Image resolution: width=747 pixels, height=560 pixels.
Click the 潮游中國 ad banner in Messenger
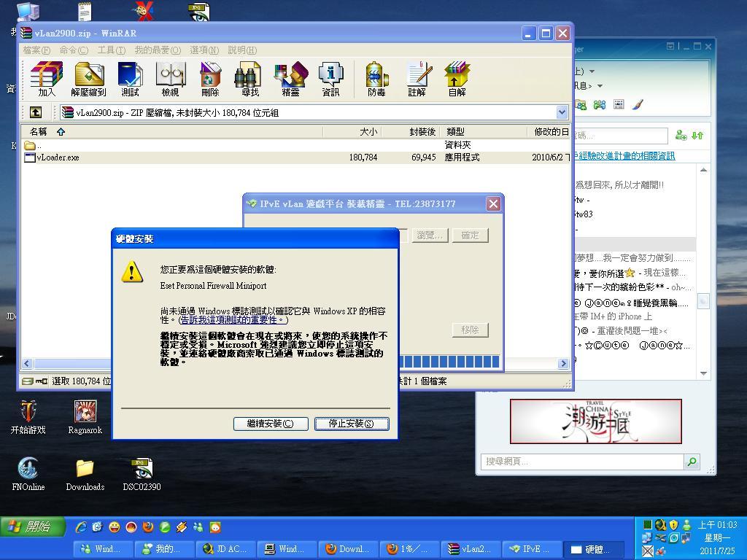click(x=595, y=421)
